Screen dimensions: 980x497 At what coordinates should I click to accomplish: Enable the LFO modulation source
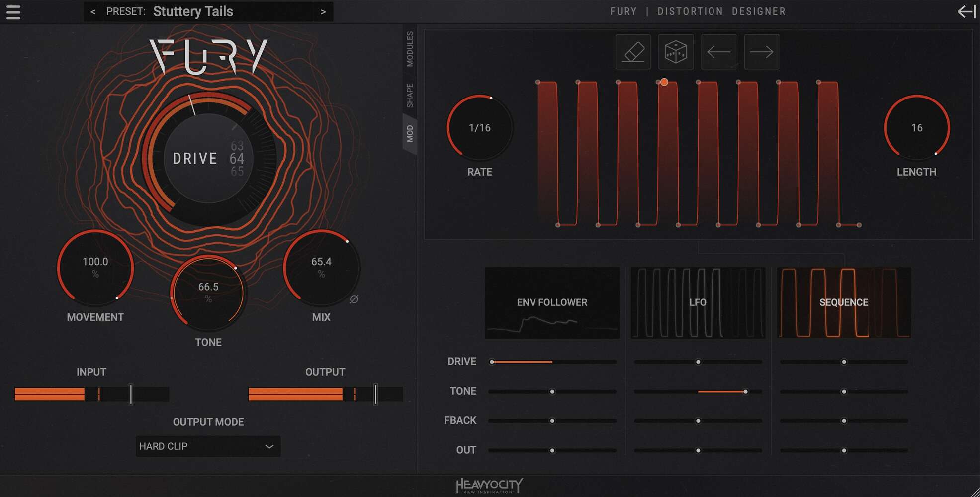pos(698,302)
